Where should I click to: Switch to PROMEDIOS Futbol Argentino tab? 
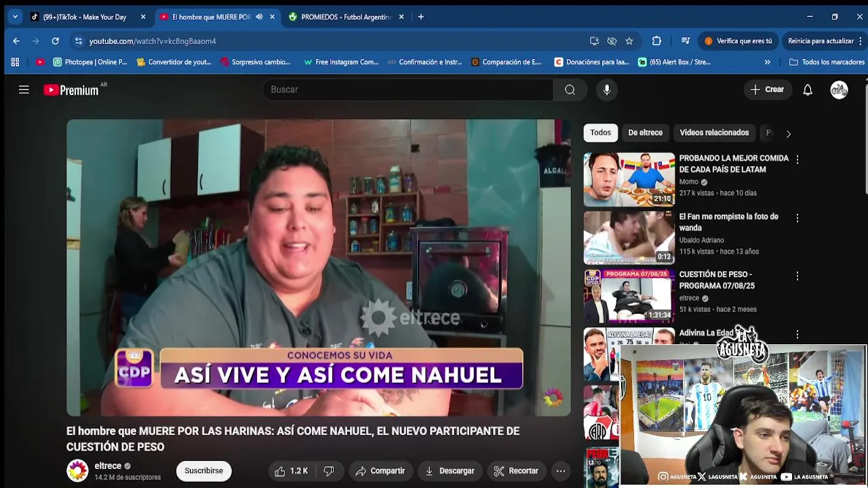pos(346,17)
